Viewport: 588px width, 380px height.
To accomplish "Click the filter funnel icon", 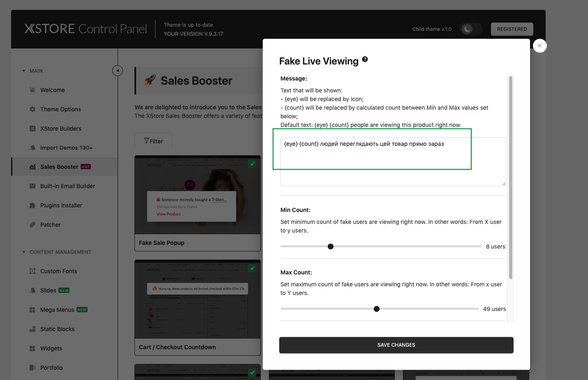I will coord(146,141).
